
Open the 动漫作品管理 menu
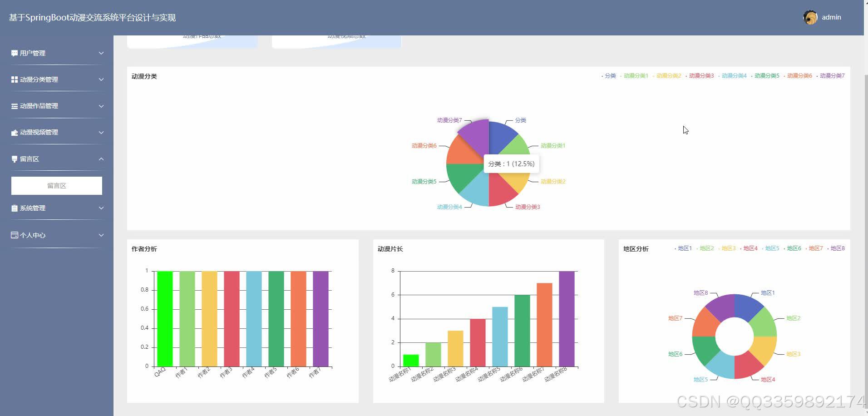tap(57, 106)
